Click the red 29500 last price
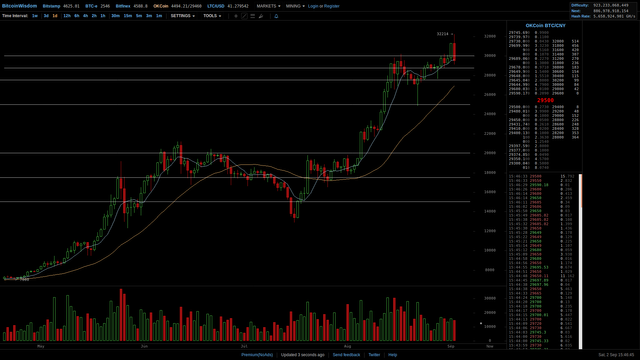 [545, 100]
